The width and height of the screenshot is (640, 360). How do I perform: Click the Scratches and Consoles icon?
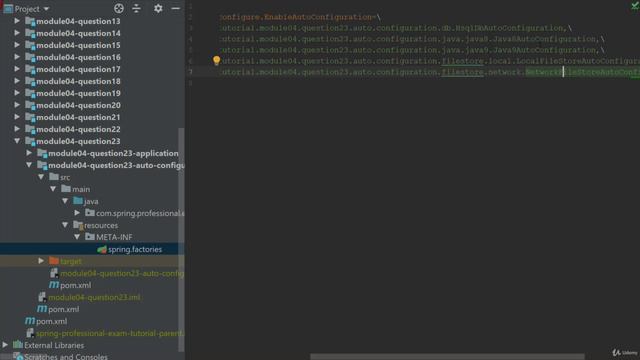[18, 356]
